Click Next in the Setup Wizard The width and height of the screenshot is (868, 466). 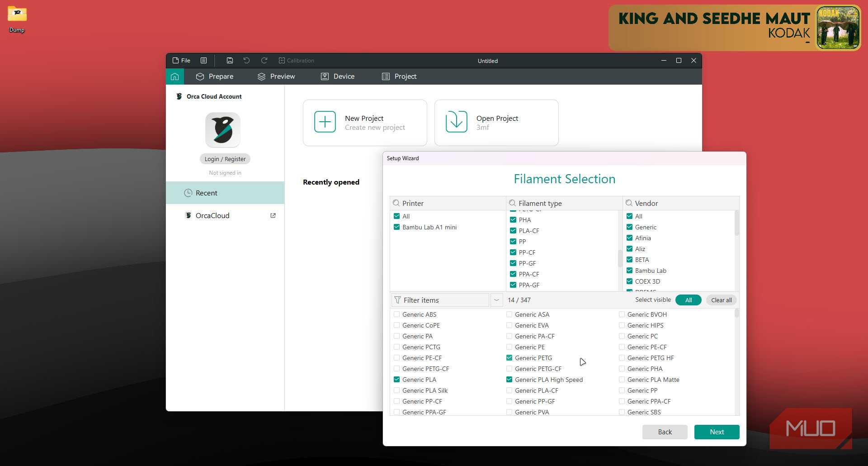point(717,432)
